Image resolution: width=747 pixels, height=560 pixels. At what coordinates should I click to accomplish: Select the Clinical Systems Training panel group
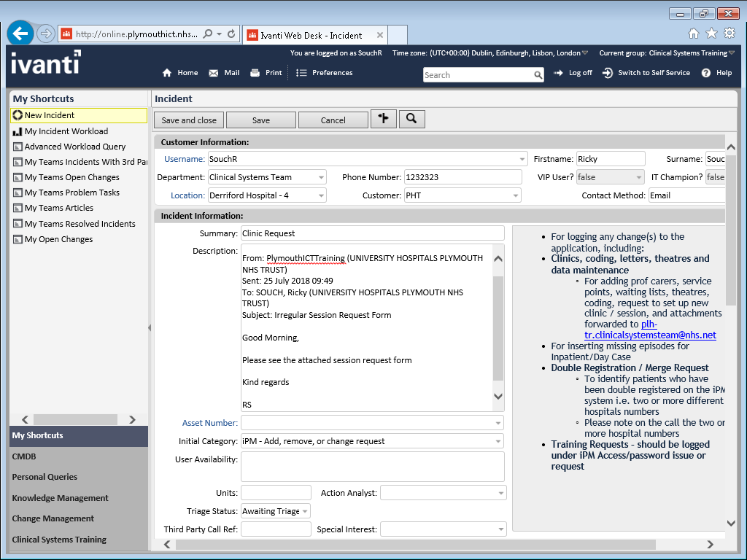click(x=79, y=540)
